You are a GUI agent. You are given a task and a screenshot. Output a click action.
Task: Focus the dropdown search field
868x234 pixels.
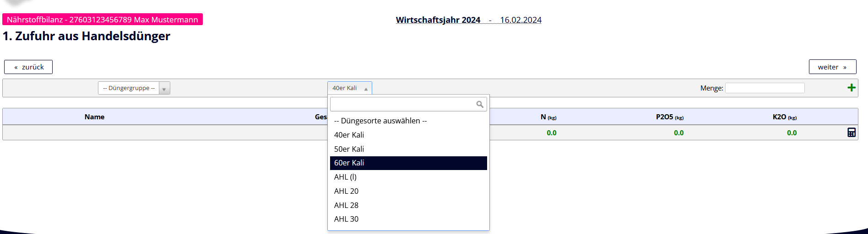(x=408, y=104)
